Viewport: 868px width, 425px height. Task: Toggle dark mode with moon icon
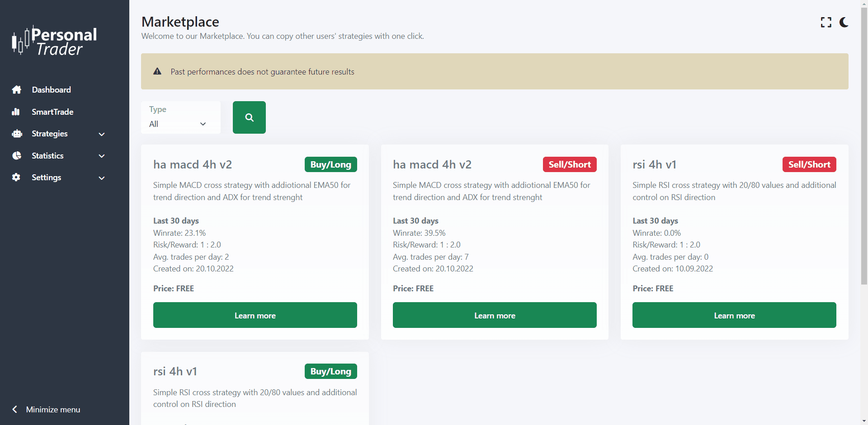(x=844, y=23)
